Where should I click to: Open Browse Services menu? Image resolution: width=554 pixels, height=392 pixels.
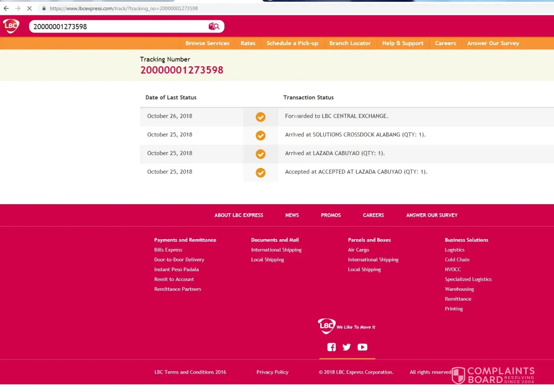(207, 43)
